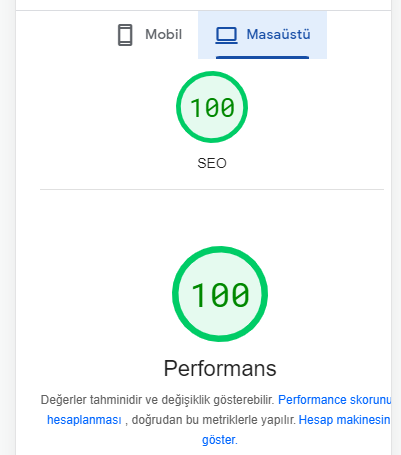Click the laptop icon for Masaüstü
The image size is (401, 455).
tap(226, 35)
